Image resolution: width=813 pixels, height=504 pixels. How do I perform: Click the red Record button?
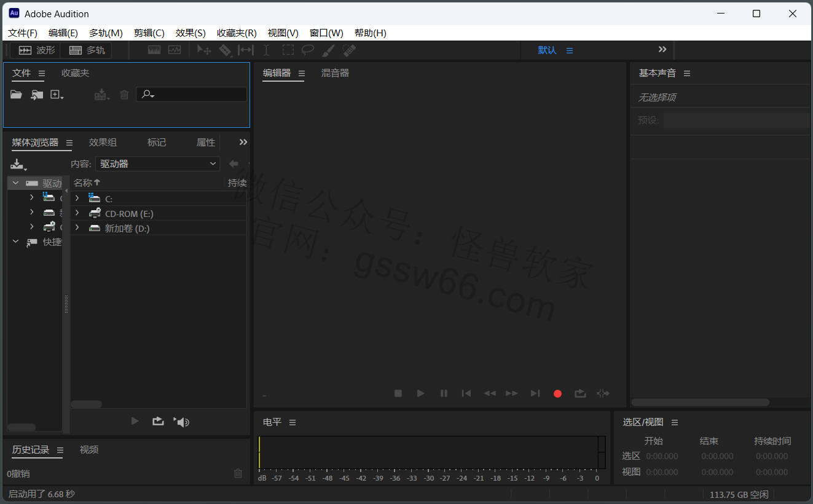[557, 393]
